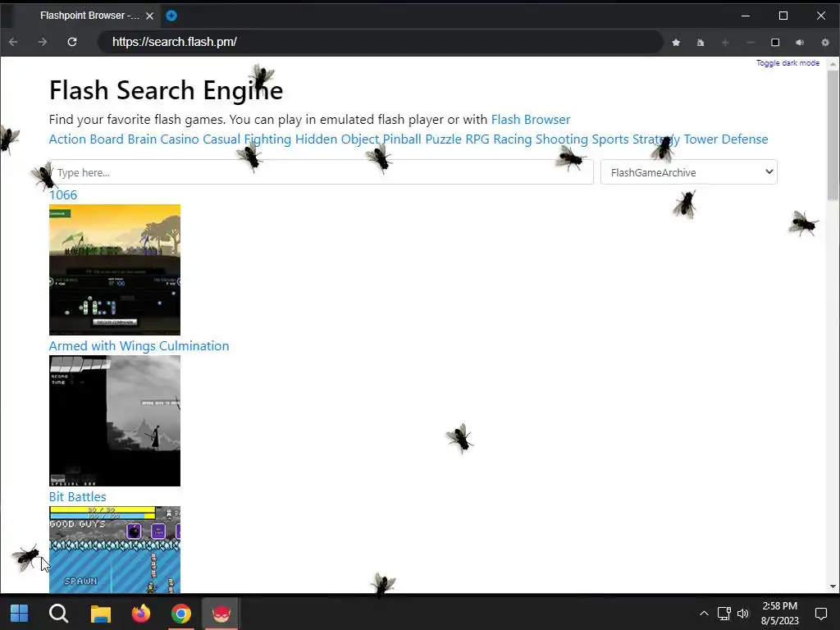Viewport: 840px width, 630px height.
Task: Close the Flashpoint Browser tab
Action: click(149, 16)
